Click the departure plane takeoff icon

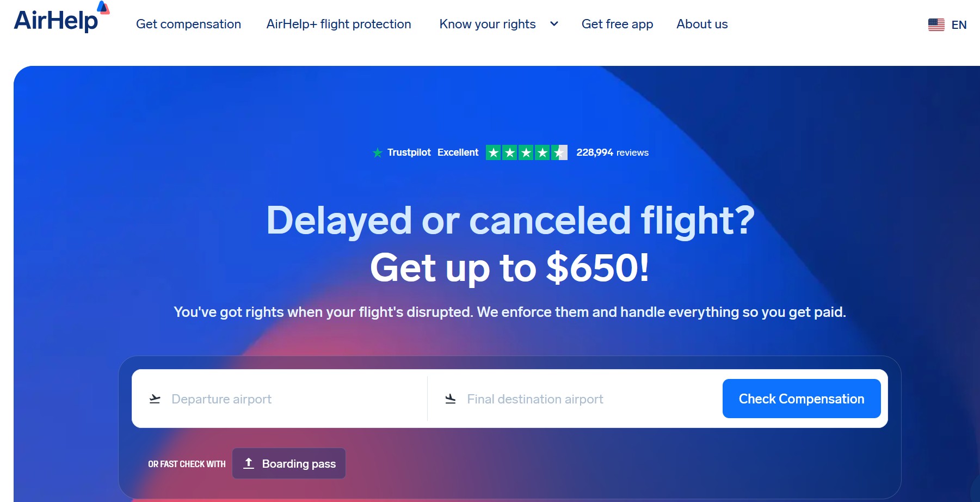point(155,399)
